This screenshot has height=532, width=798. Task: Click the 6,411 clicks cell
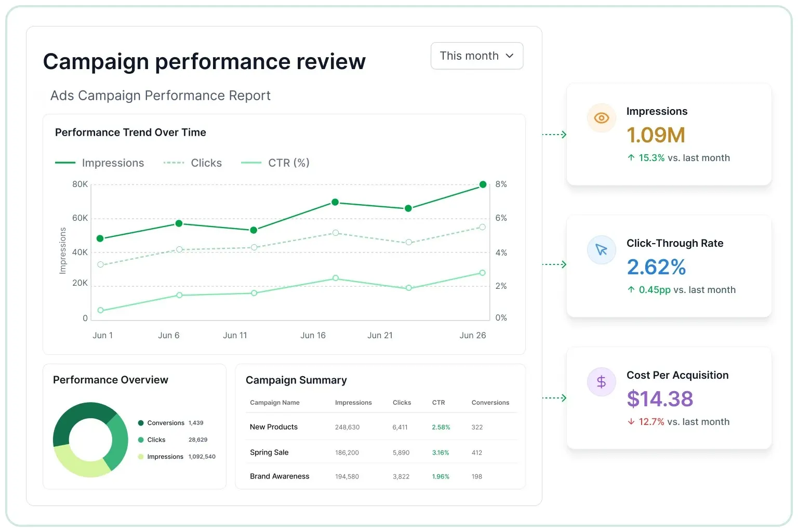400,427
